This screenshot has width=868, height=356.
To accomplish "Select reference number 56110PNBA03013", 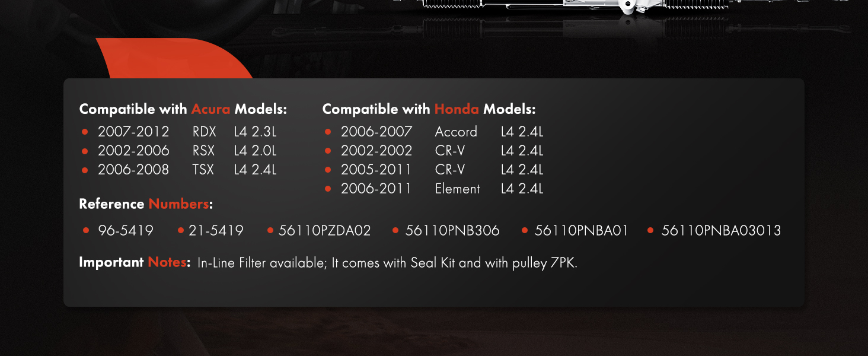I will point(721,230).
